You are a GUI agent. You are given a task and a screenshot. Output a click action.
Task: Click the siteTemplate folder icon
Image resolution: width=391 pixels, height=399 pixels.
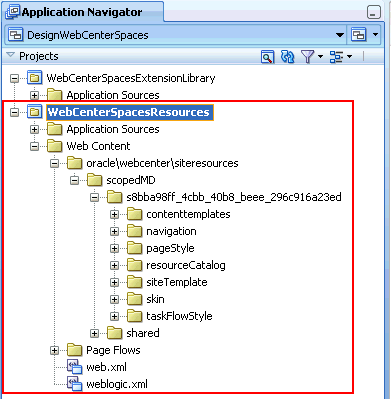pos(134,282)
